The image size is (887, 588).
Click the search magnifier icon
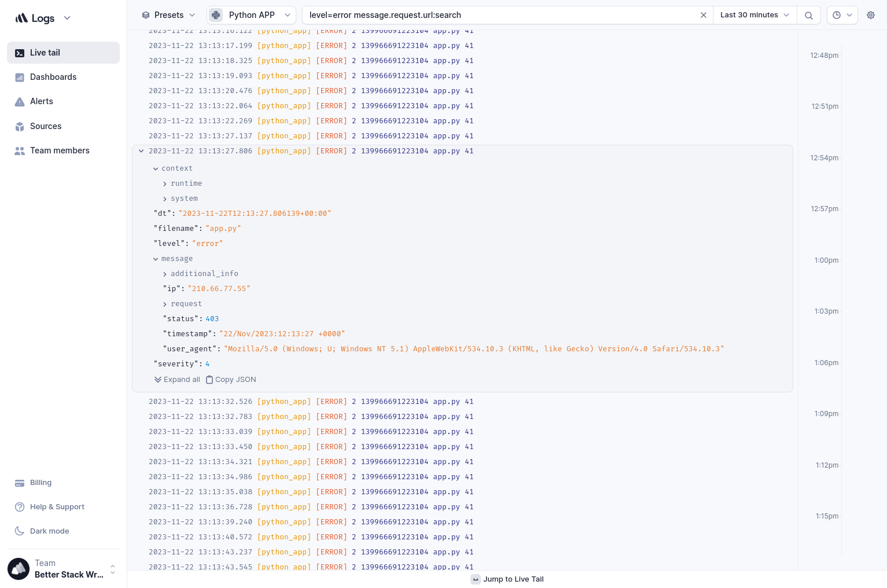coord(809,16)
